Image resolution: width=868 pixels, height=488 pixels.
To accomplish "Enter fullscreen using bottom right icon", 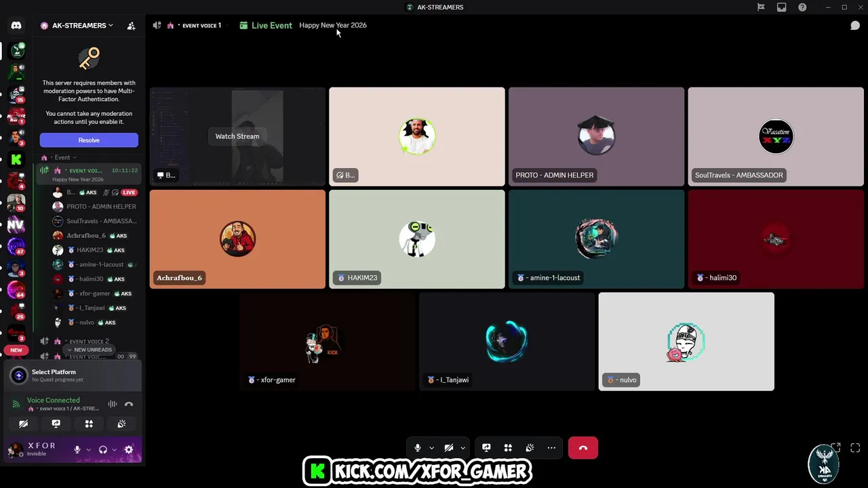I will tap(855, 448).
